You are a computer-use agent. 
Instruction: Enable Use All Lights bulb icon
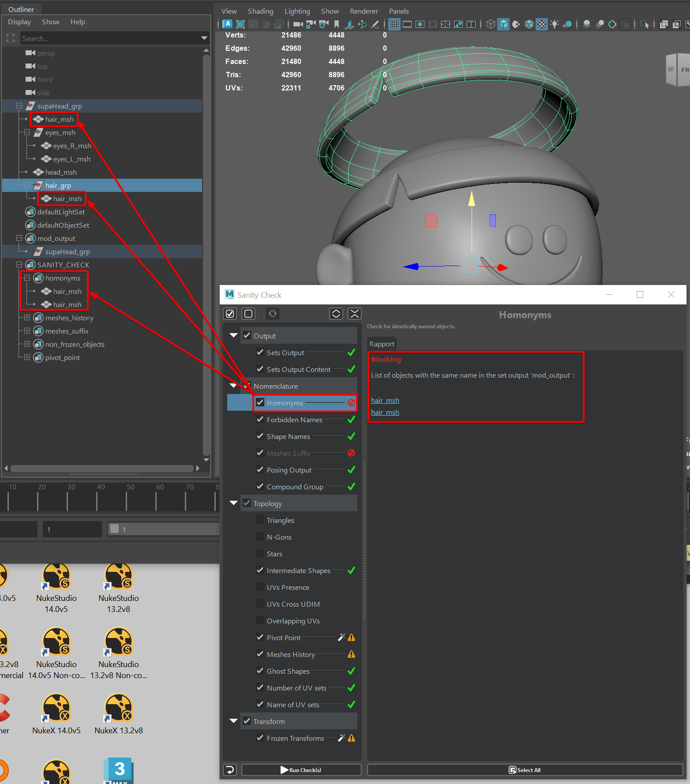coord(555,24)
